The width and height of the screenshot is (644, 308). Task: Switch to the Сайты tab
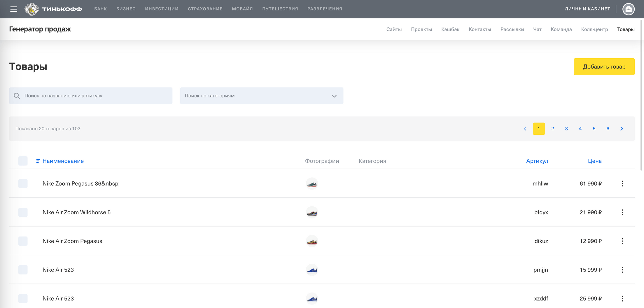394,29
